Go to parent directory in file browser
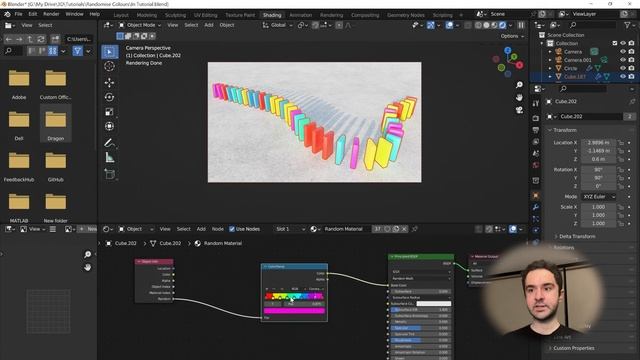The width and height of the screenshot is (640, 360). tap(30, 39)
